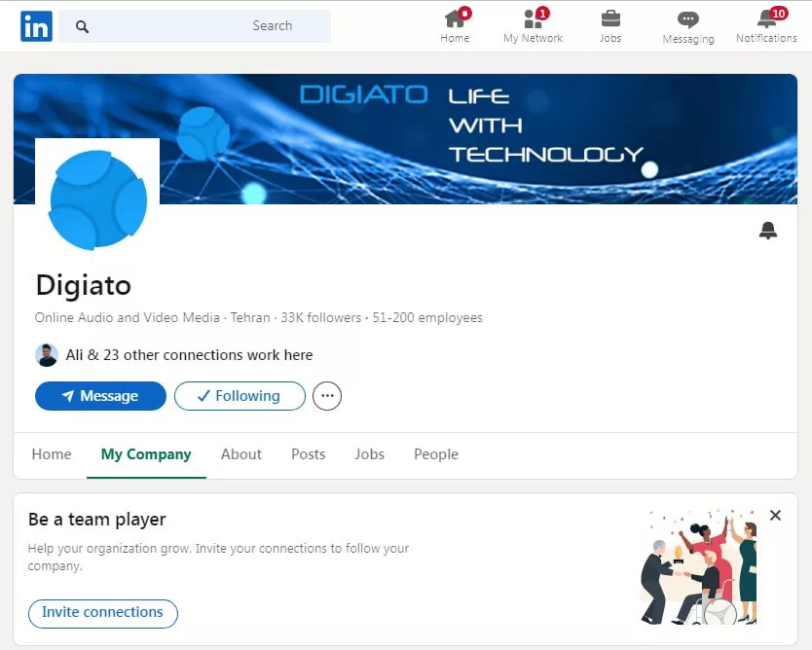Toggle the Following button to unfollow
Viewport: 812px width, 650px height.
click(240, 396)
